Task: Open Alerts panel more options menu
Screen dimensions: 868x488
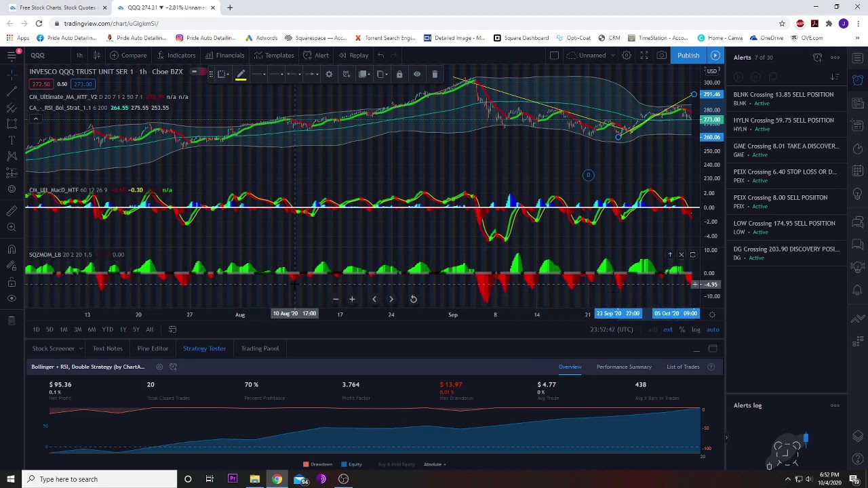Action: 835,58
